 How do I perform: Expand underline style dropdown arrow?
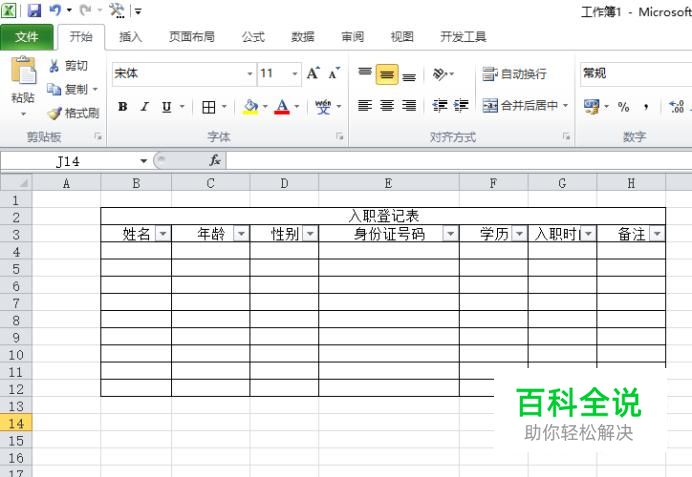pyautogui.click(x=182, y=107)
